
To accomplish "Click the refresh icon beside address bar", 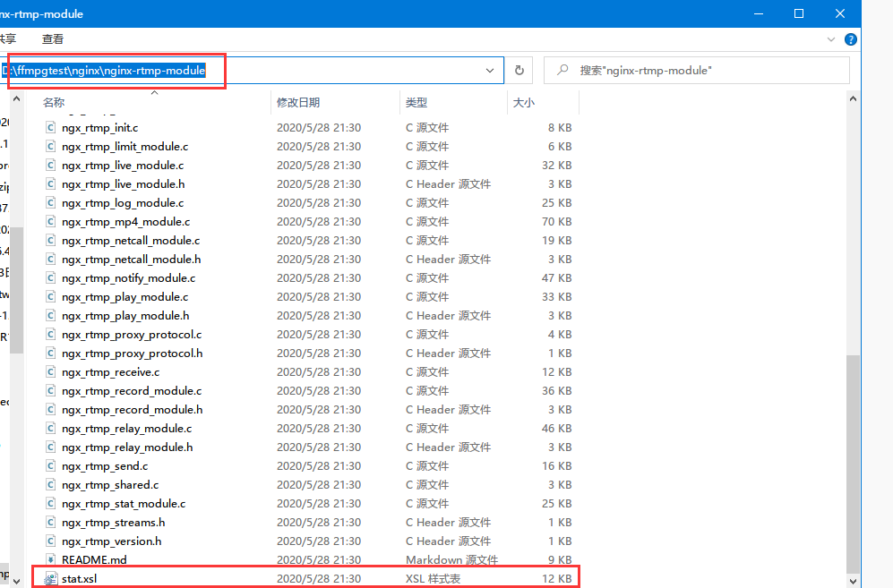I will point(519,70).
